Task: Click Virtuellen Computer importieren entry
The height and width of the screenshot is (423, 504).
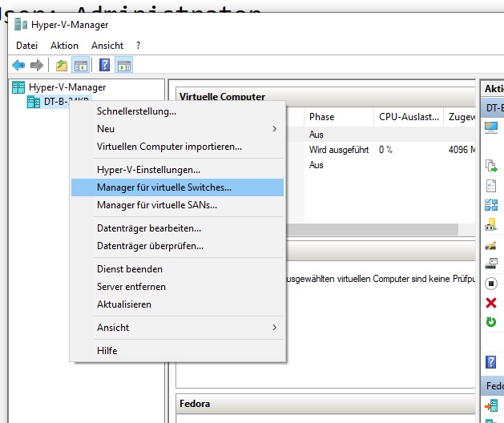Action: click(x=169, y=147)
